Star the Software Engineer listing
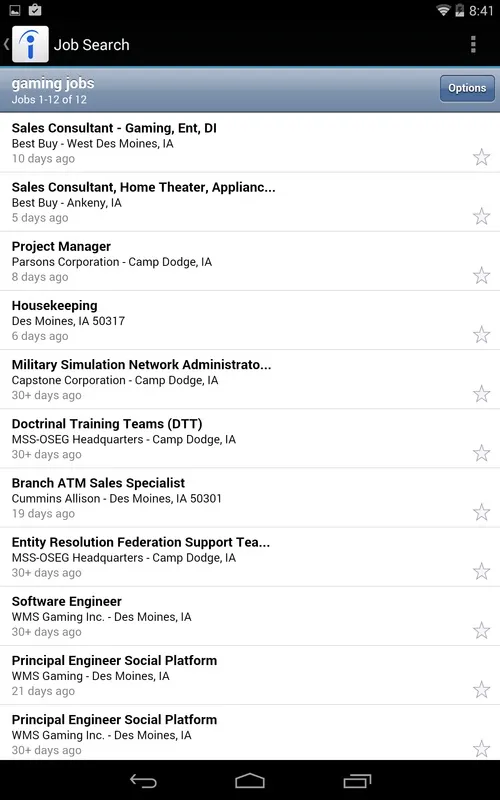This screenshot has height=800, width=500. coord(481,631)
